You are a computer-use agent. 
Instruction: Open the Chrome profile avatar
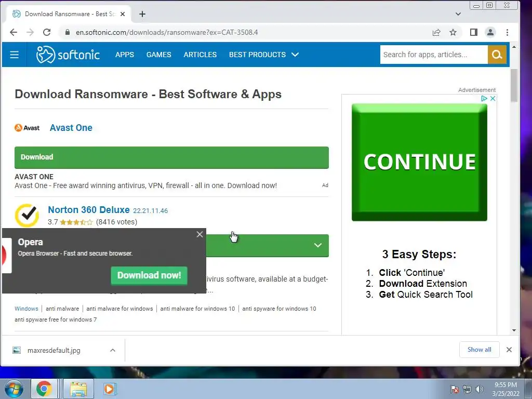(490, 32)
